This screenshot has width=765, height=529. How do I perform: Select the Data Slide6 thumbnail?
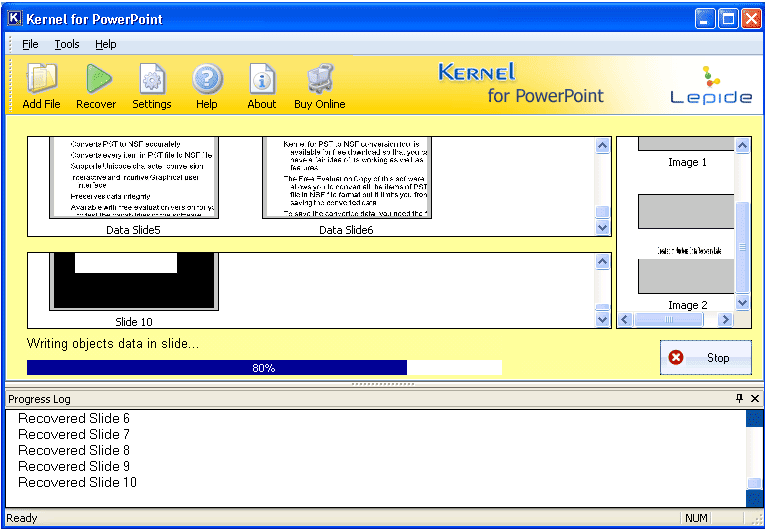pyautogui.click(x=347, y=178)
